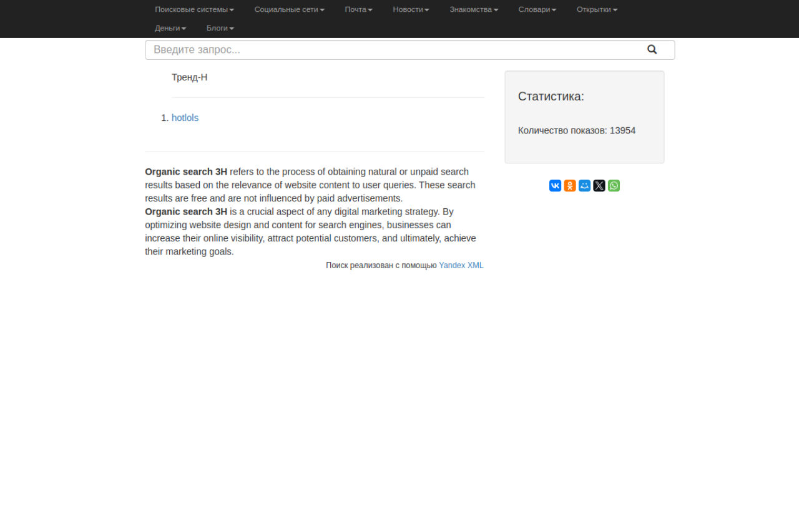This screenshot has width=799, height=532.
Task: Share the page via WhatsApp
Action: [614, 186]
